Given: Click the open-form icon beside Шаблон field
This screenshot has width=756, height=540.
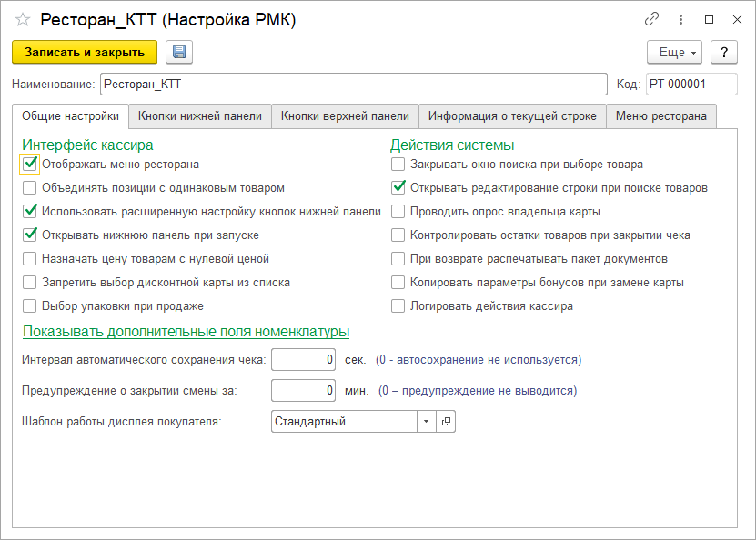Looking at the screenshot, I should click(446, 421).
